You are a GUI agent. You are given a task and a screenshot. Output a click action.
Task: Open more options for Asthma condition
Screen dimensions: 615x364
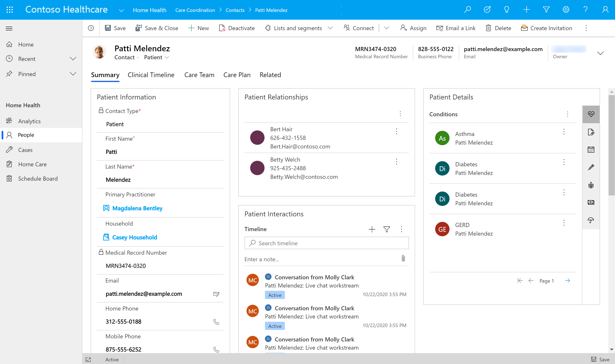click(x=564, y=132)
